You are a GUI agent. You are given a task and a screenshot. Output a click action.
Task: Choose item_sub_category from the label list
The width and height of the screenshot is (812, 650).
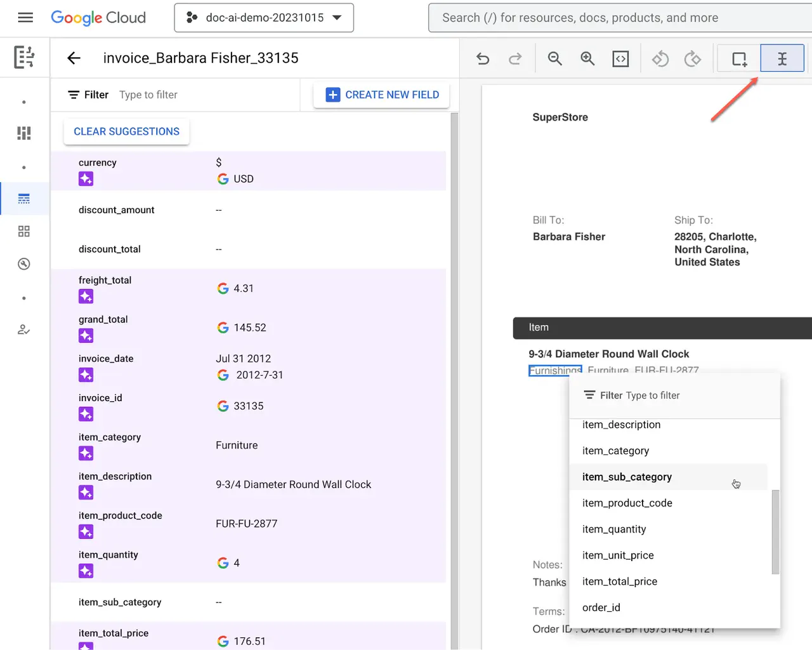click(x=627, y=477)
